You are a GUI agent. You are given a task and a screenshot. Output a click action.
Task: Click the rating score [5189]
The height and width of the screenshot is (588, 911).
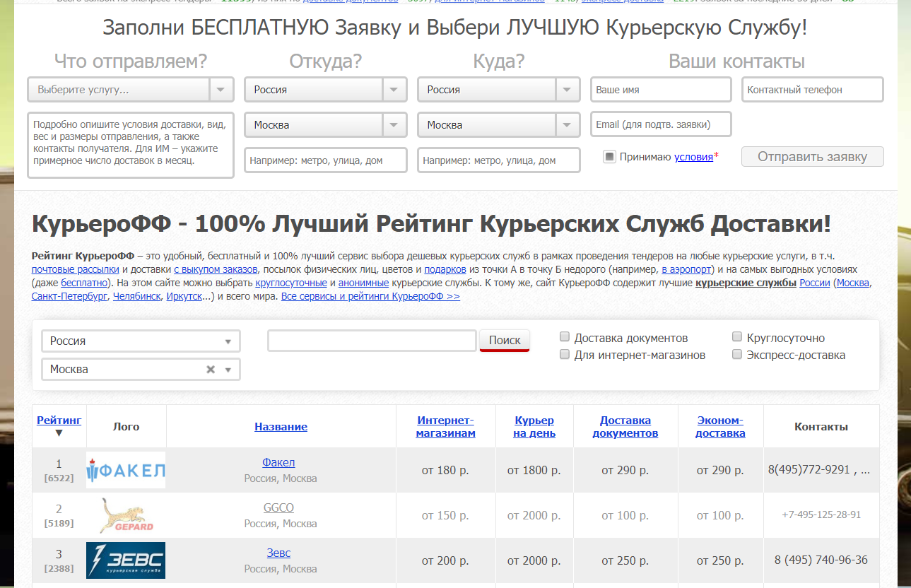pyautogui.click(x=59, y=524)
